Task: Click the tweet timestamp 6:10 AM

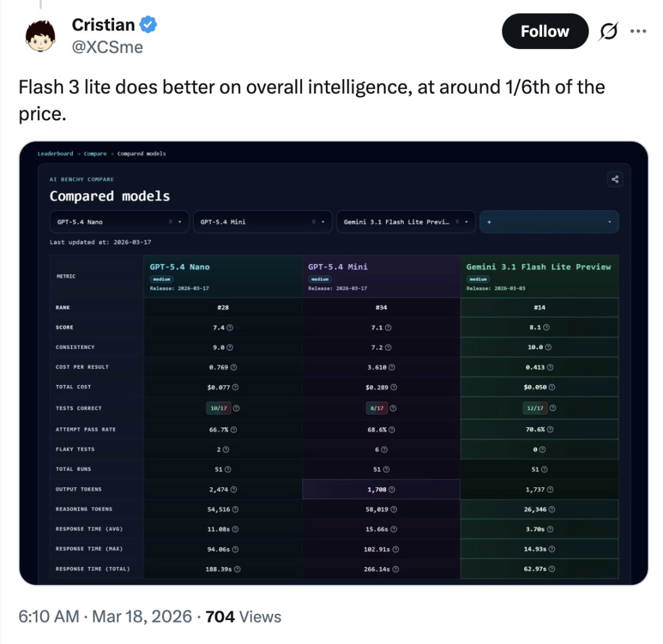Action: 48,616
